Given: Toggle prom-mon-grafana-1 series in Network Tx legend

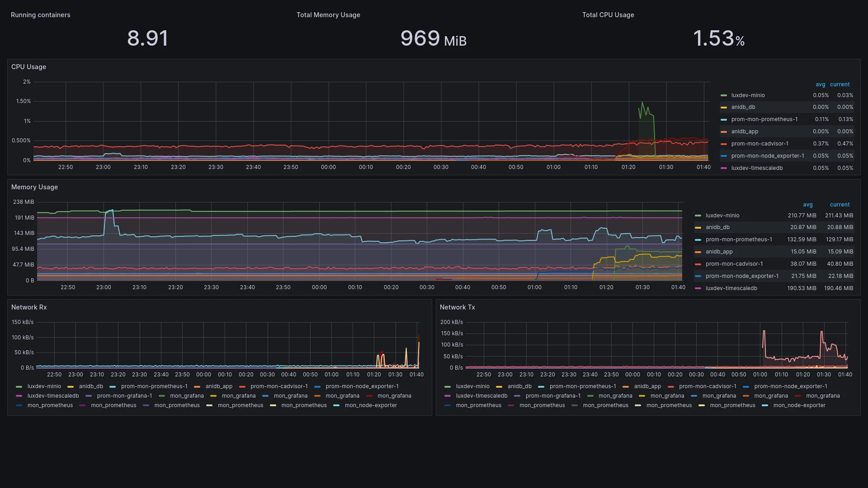Looking at the screenshot, I should pyautogui.click(x=553, y=396).
